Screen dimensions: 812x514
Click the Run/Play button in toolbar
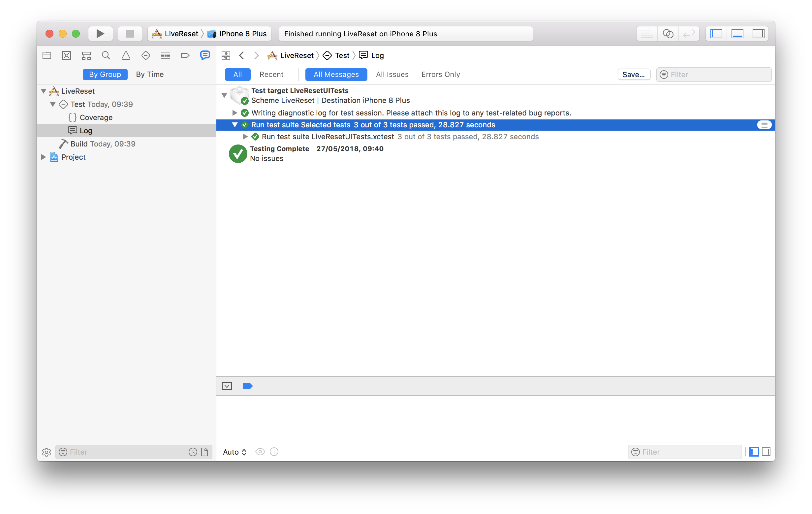tap(99, 34)
